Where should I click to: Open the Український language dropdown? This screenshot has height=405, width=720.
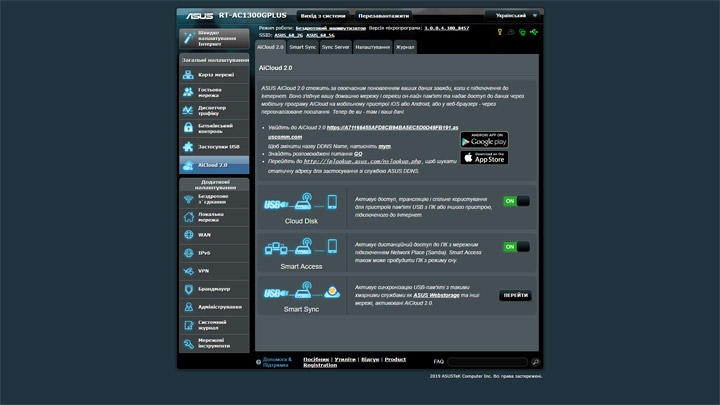[512, 16]
